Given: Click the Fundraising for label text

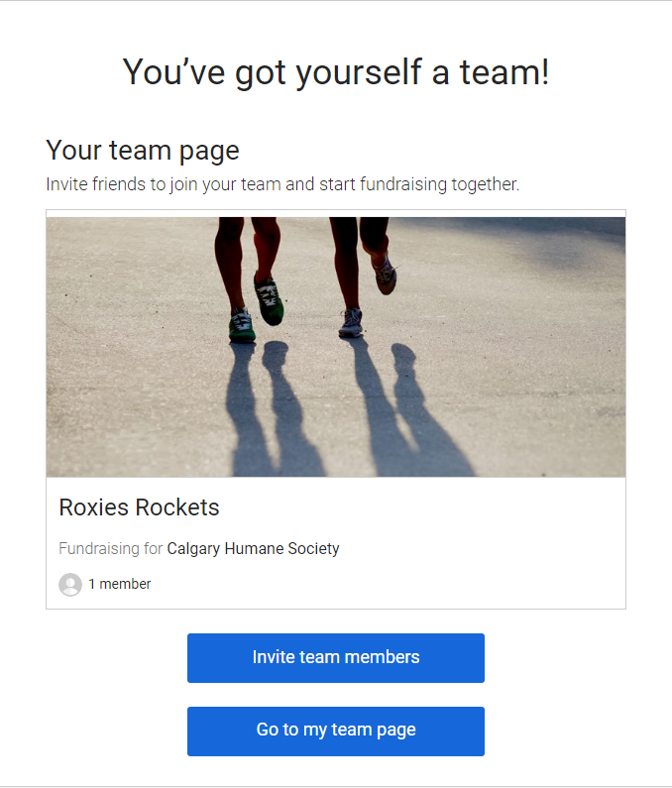Looking at the screenshot, I should [x=111, y=548].
